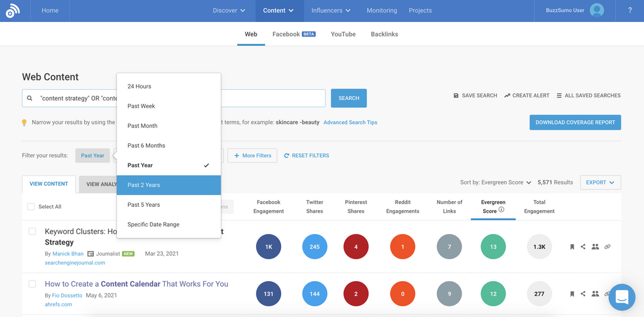View sharers icon for Keyword Clusters article
Viewport: 644px width, 317px height.
595,247
